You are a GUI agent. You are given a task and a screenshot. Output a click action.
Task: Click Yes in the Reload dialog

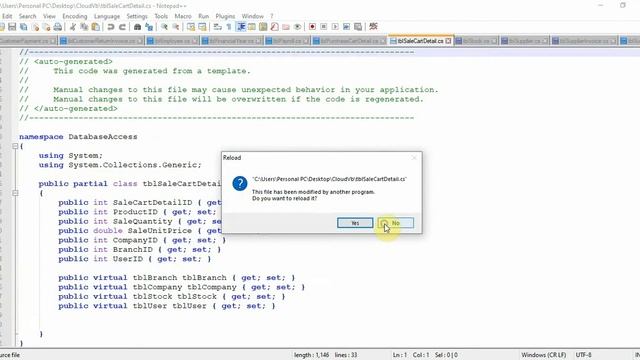[355, 223]
